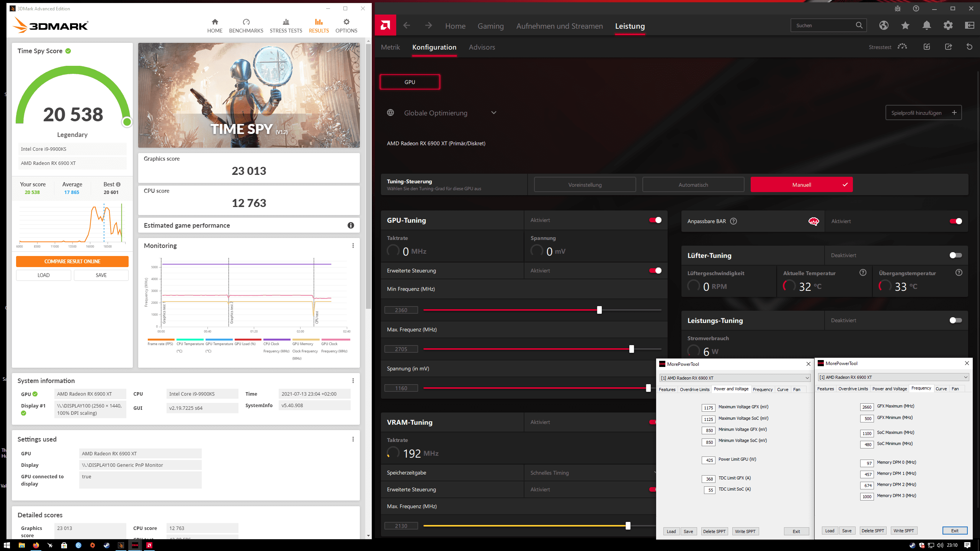Switch to the Metrik tab
Image resolution: width=980 pixels, height=551 pixels.
click(390, 47)
